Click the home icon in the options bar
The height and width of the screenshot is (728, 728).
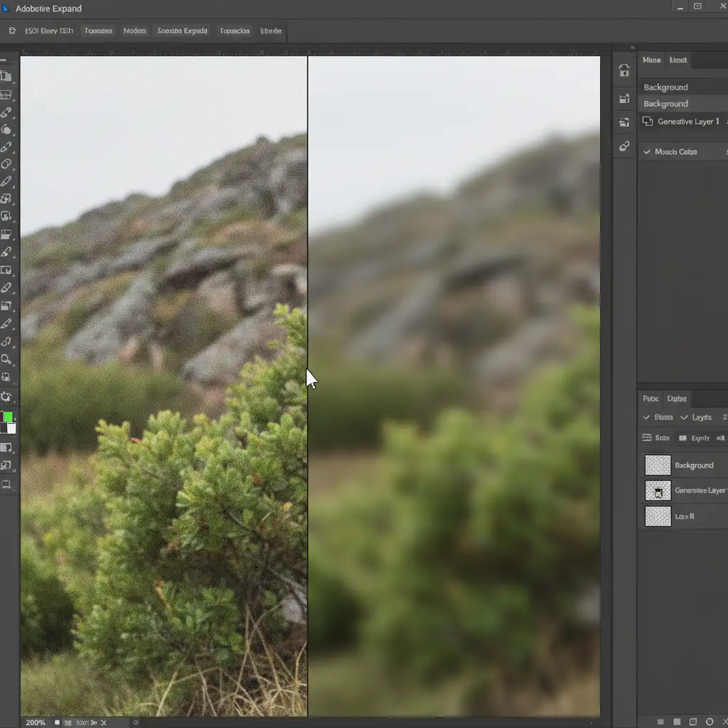click(x=12, y=31)
